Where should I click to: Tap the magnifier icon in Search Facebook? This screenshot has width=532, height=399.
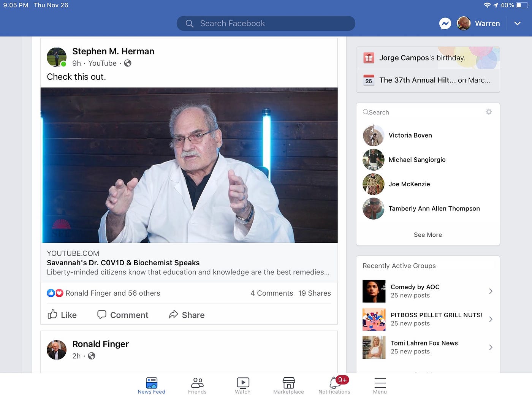pos(189,24)
